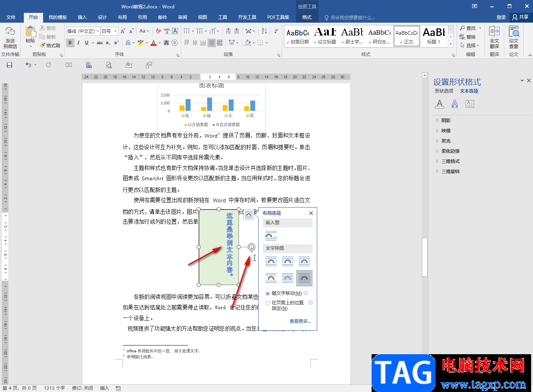Open full-text translation tool

(x=494, y=37)
